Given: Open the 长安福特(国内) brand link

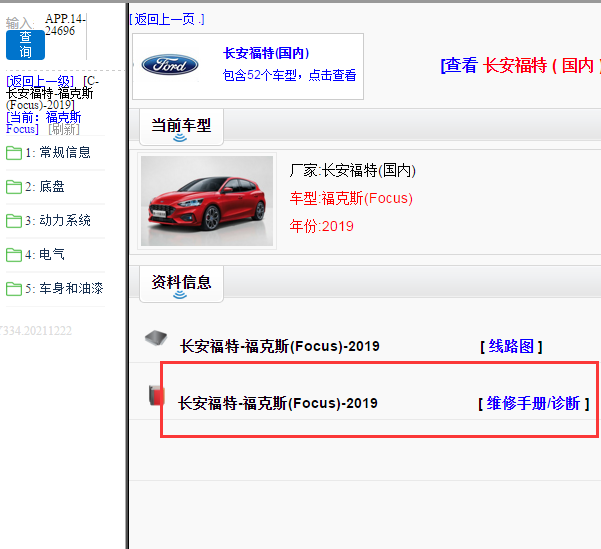Looking at the screenshot, I should tap(266, 53).
